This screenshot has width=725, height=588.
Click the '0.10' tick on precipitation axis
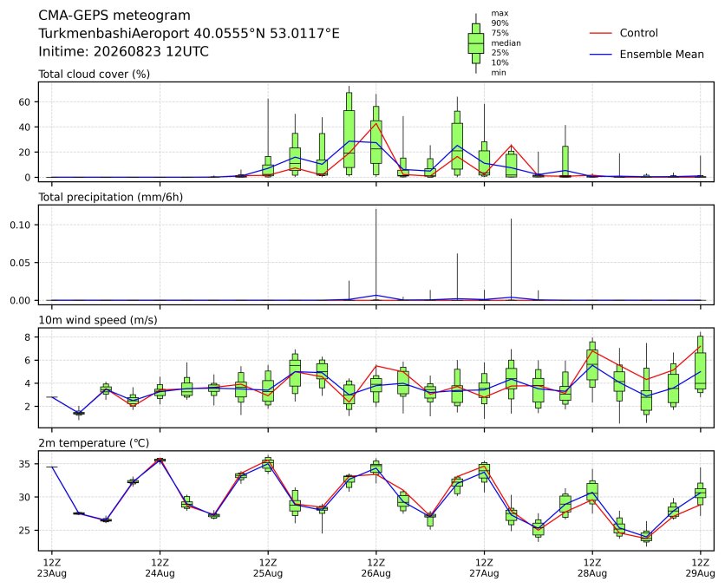[20, 225]
